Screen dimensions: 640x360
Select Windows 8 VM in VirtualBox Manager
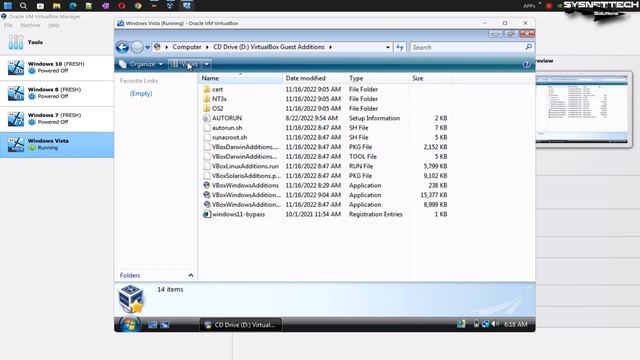tap(57, 93)
